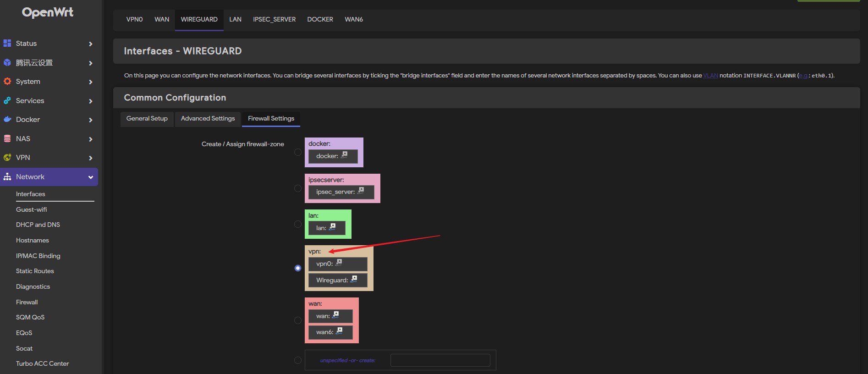Click the Docker whale icon in sidebar
The image size is (868, 374).
7,119
